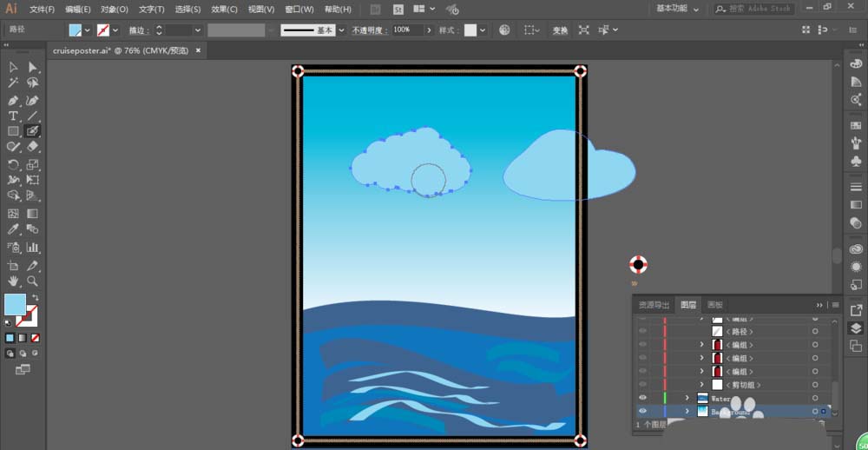Enable Draw Inside mode
Image resolution: width=868 pixels, height=450 pixels.
pyautogui.click(x=35, y=353)
